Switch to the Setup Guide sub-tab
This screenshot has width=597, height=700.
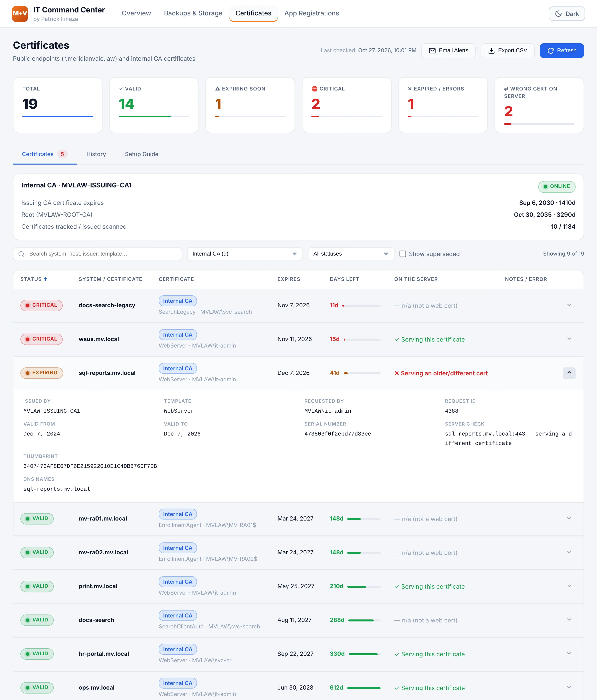141,154
